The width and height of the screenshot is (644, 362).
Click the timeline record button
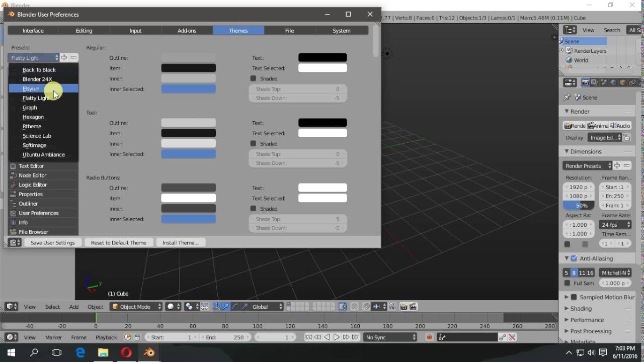click(x=429, y=337)
